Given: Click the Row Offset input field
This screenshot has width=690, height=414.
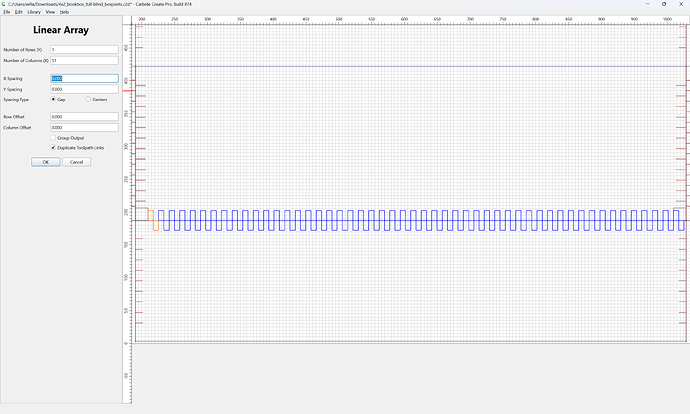Looking at the screenshot, I should click(x=84, y=117).
